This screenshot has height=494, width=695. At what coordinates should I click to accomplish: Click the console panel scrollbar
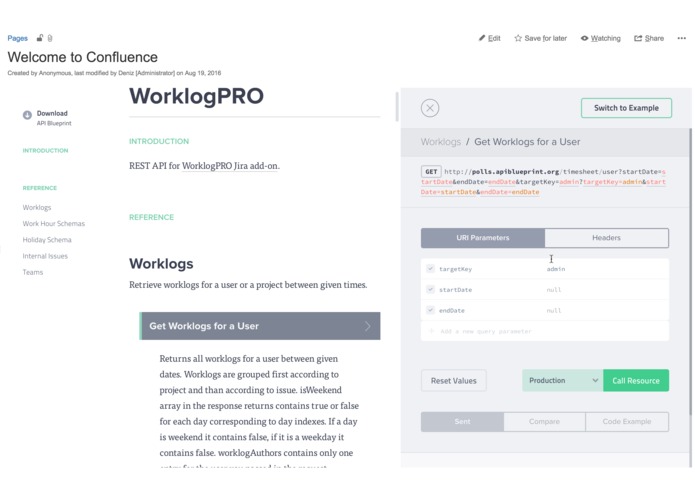tap(690, 271)
